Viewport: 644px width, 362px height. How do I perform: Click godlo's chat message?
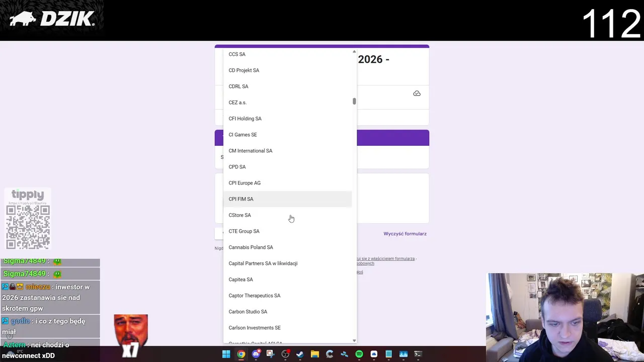click(x=50, y=326)
